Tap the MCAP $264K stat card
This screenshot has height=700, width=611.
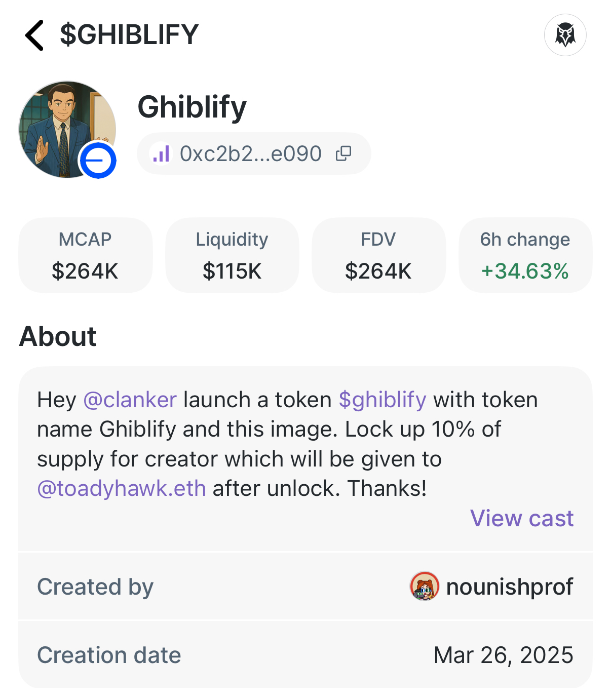pyautogui.click(x=85, y=255)
